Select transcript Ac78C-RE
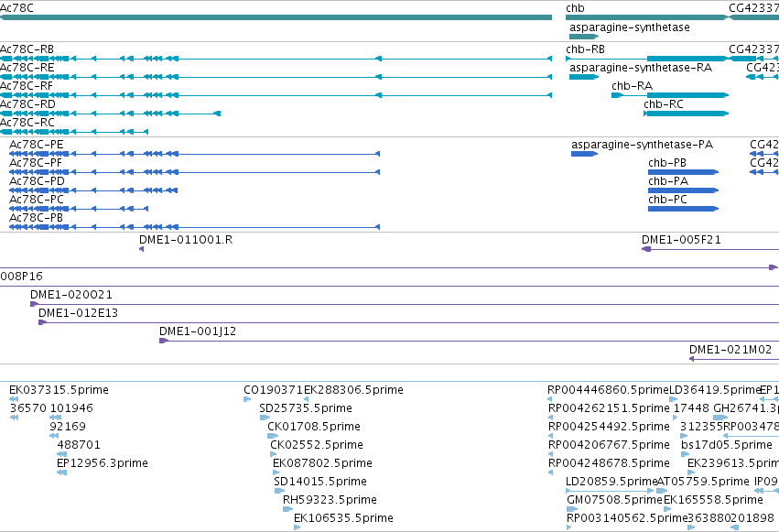The image size is (779, 532). (x=276, y=77)
